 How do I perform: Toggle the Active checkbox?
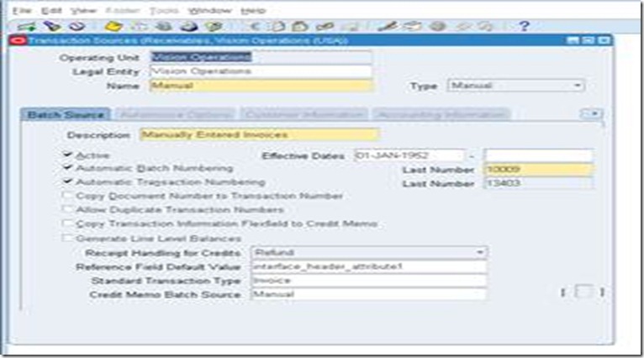tap(67, 155)
